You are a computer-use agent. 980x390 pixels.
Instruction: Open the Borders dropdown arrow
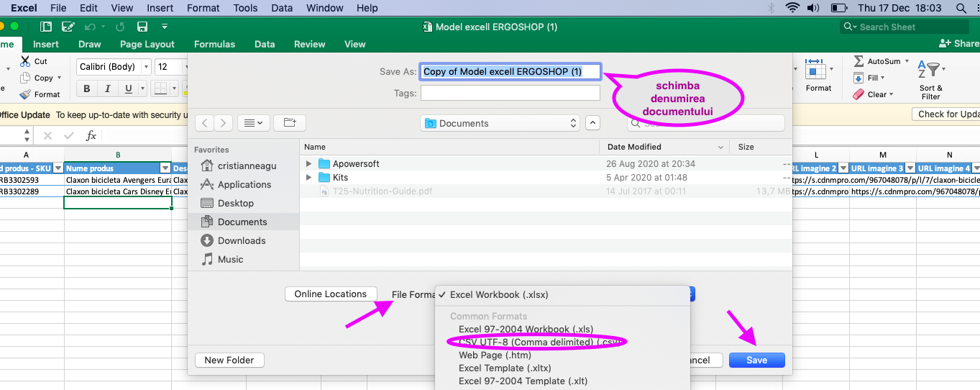(173, 89)
